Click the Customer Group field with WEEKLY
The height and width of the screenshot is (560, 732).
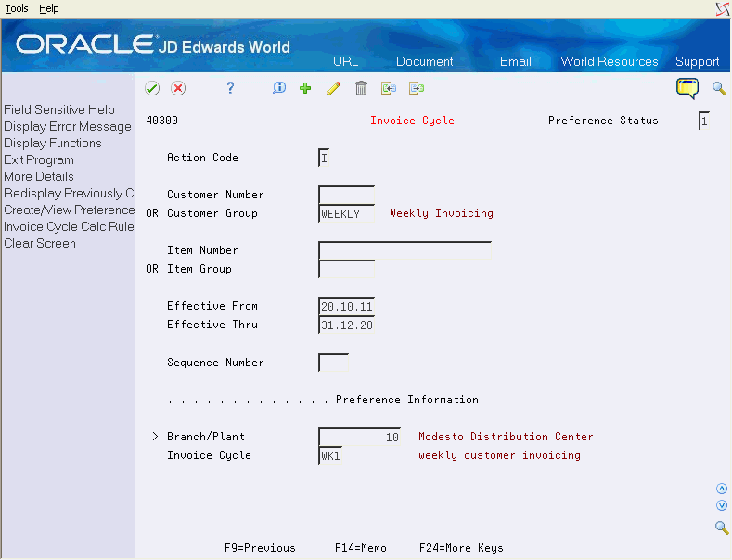(346, 214)
